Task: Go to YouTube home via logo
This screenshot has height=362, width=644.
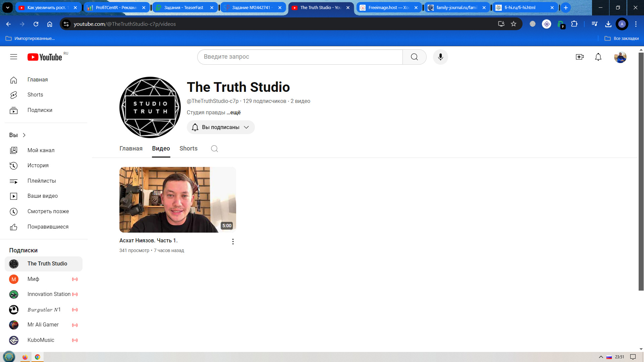Action: pyautogui.click(x=45, y=57)
